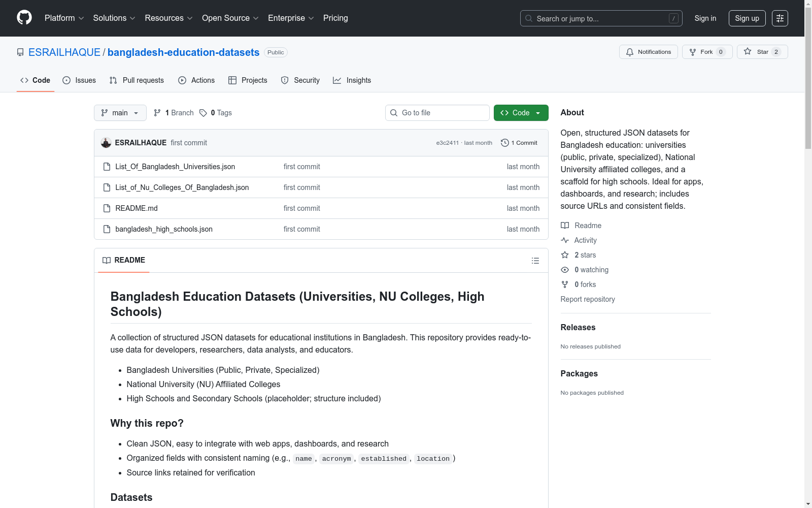Select the README tab header
812x508 pixels.
124,260
